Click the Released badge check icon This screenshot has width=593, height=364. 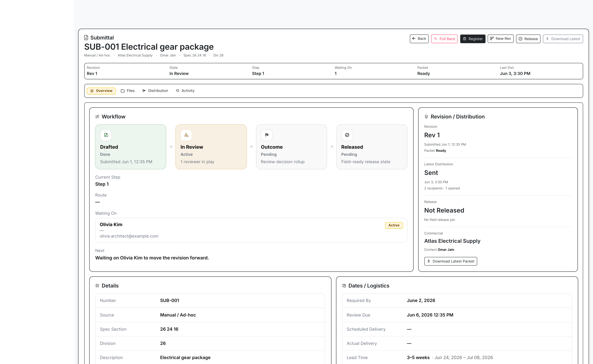(347, 135)
